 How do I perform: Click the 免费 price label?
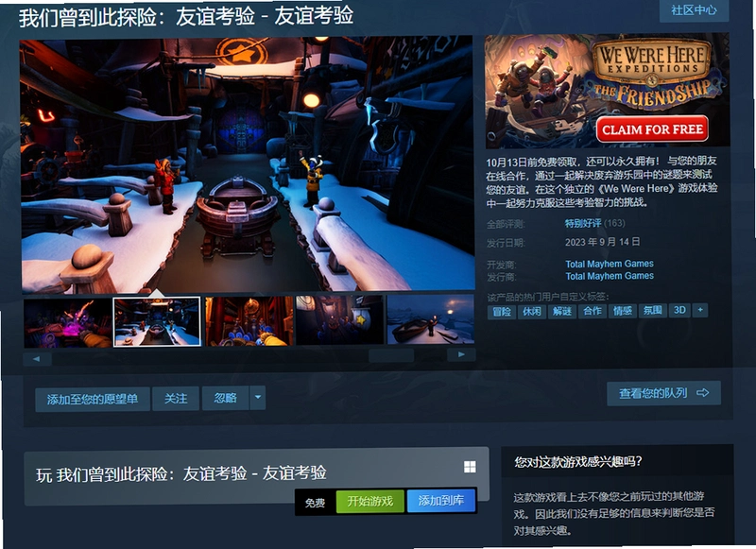[315, 504]
